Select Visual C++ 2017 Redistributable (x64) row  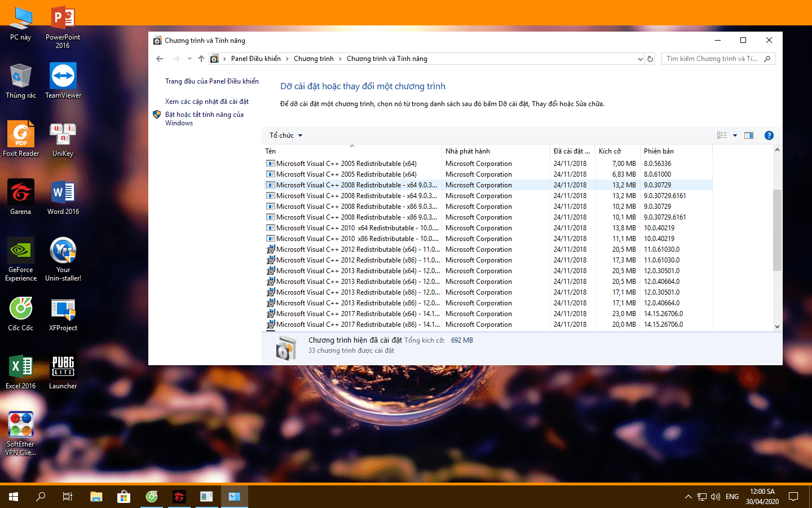tap(488, 314)
